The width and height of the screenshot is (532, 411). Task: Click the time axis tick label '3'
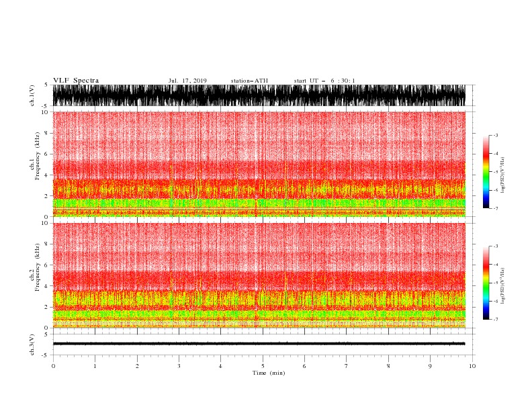tap(179, 366)
